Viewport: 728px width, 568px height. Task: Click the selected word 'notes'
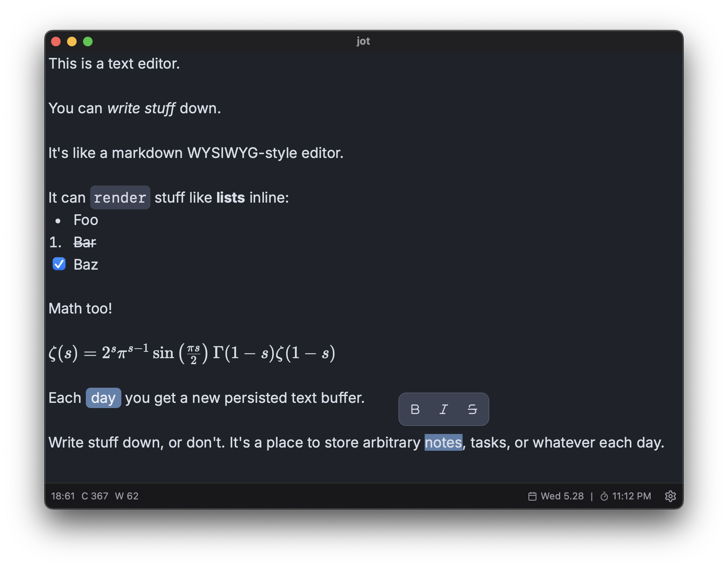coord(443,443)
